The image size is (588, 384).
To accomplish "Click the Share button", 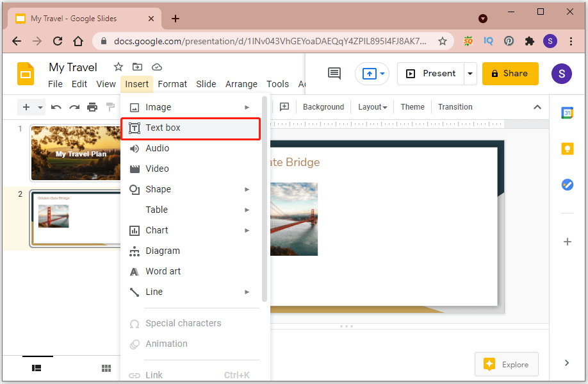I will coord(510,73).
